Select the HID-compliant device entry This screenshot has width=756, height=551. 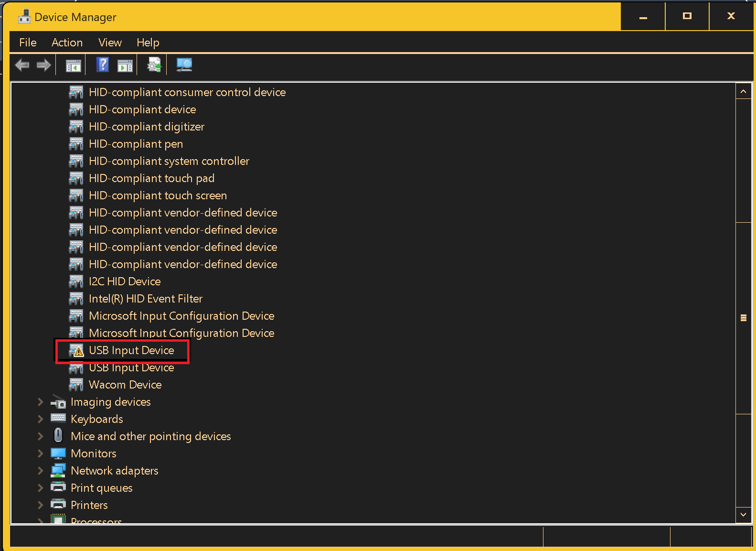142,109
